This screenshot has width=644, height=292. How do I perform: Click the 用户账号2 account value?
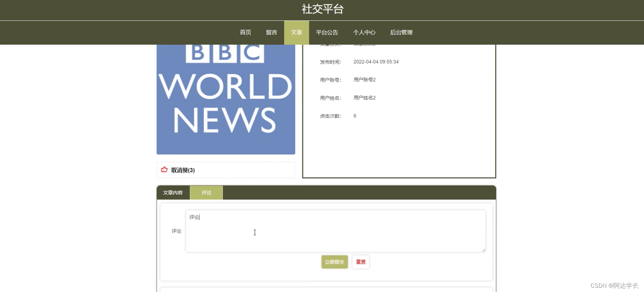click(x=365, y=80)
